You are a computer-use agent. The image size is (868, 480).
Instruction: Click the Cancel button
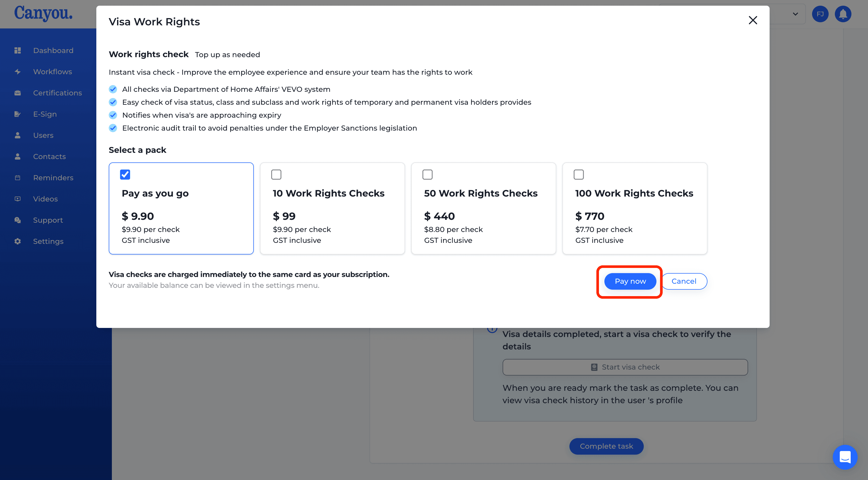[x=684, y=281]
